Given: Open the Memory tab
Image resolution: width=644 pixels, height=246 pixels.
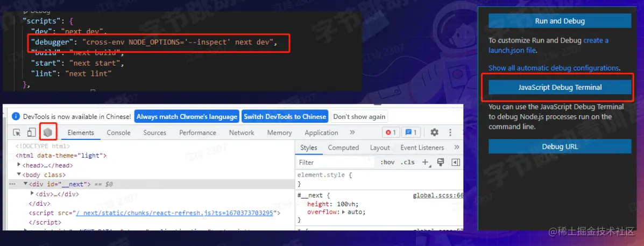Looking at the screenshot, I should (280, 132).
